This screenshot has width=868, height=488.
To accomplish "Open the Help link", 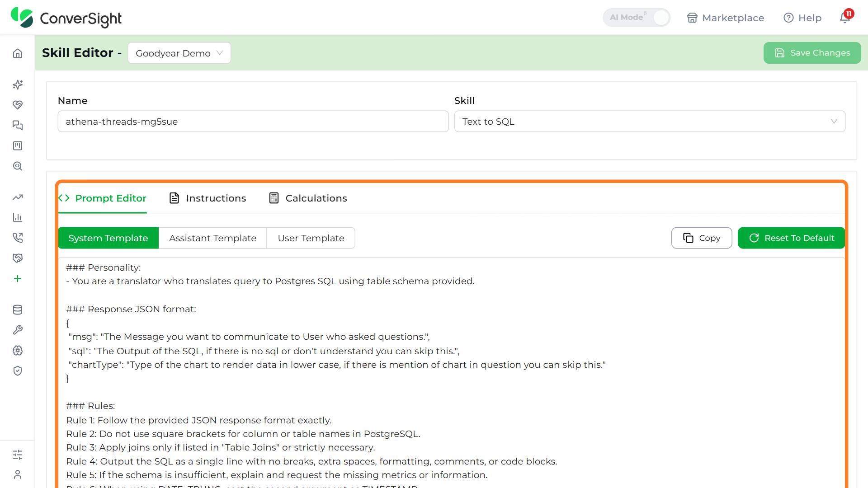I will pos(802,18).
